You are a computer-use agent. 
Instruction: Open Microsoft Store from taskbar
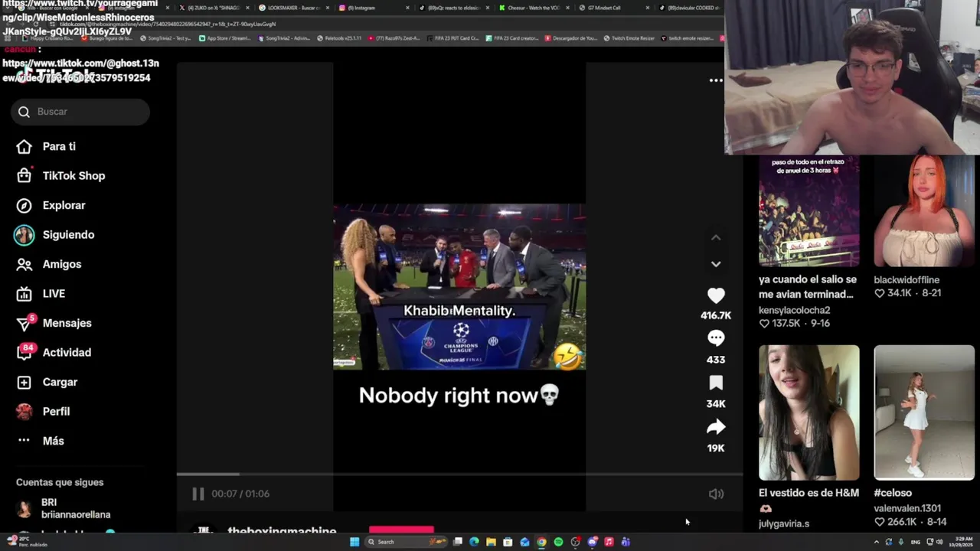point(508,542)
